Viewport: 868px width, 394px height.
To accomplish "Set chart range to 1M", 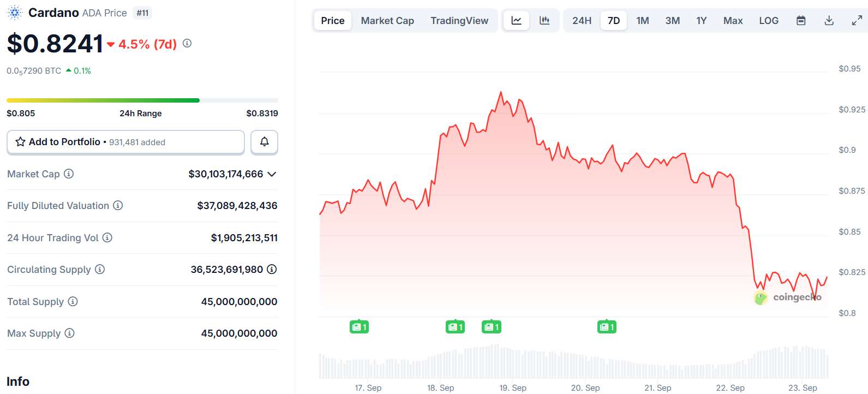I will click(x=643, y=21).
